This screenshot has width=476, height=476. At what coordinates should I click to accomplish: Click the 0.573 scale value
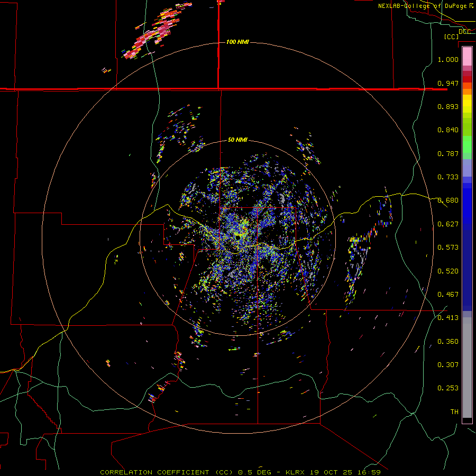[448, 248]
